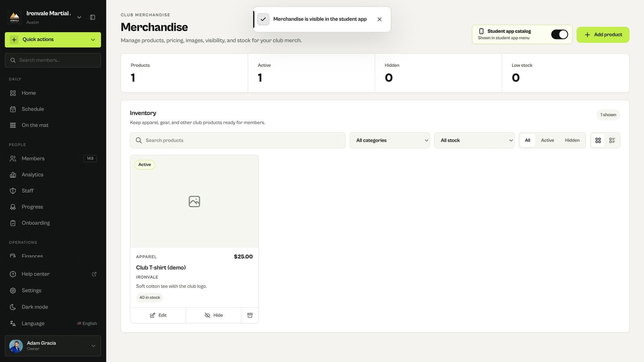Viewport: 644px width, 362px height.
Task: Switch inventory to list view
Action: point(612,140)
